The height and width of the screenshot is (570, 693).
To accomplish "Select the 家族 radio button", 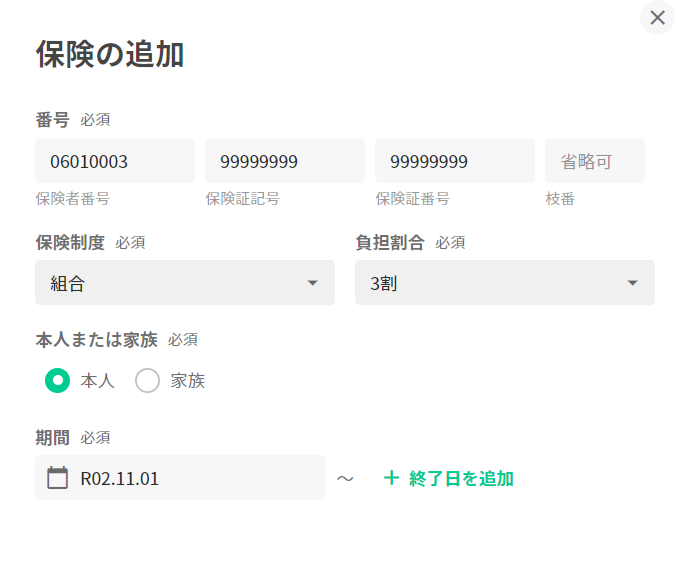I will (147, 380).
